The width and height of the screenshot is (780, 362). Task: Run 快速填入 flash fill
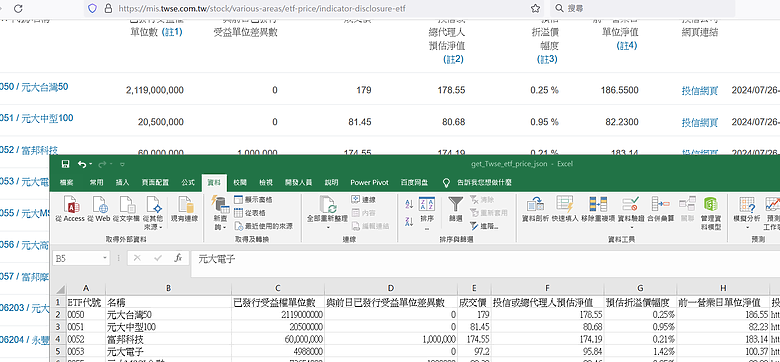[x=565, y=209]
